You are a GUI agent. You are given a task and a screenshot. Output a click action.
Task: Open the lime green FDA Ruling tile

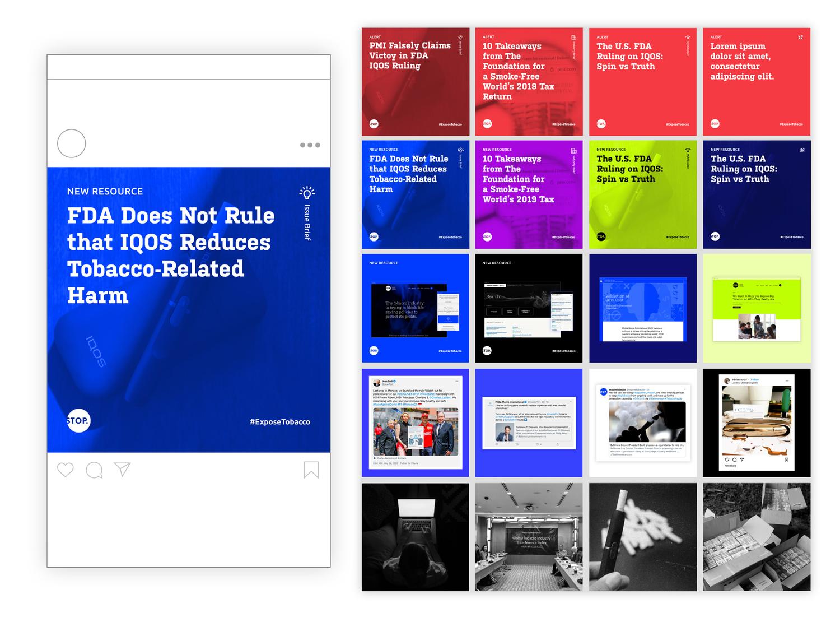[x=642, y=194]
